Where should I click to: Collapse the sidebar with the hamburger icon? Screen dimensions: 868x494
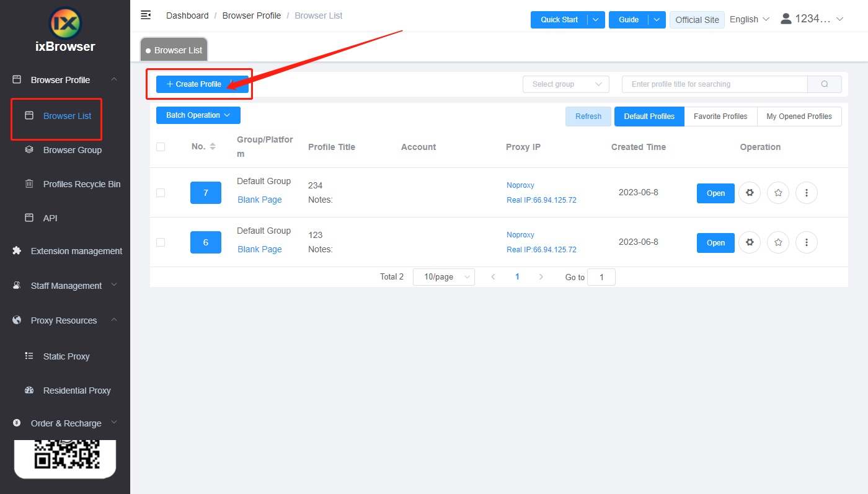click(146, 15)
